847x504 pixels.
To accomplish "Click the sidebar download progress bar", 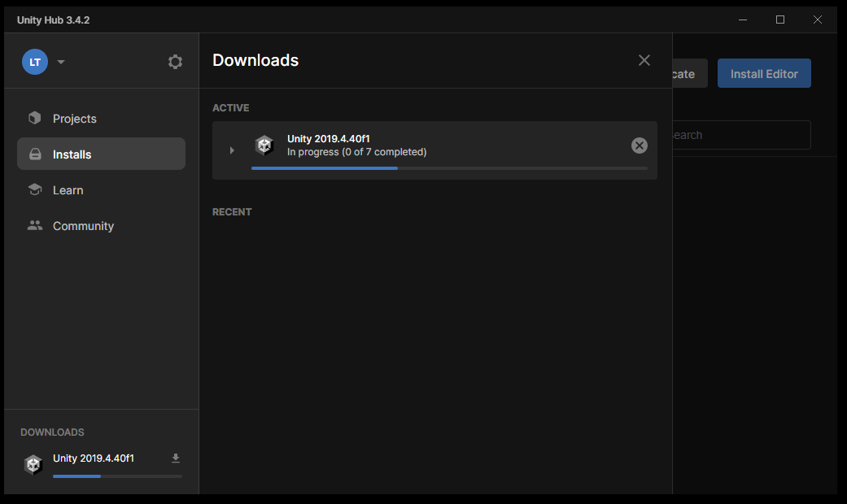I will pyautogui.click(x=117, y=476).
